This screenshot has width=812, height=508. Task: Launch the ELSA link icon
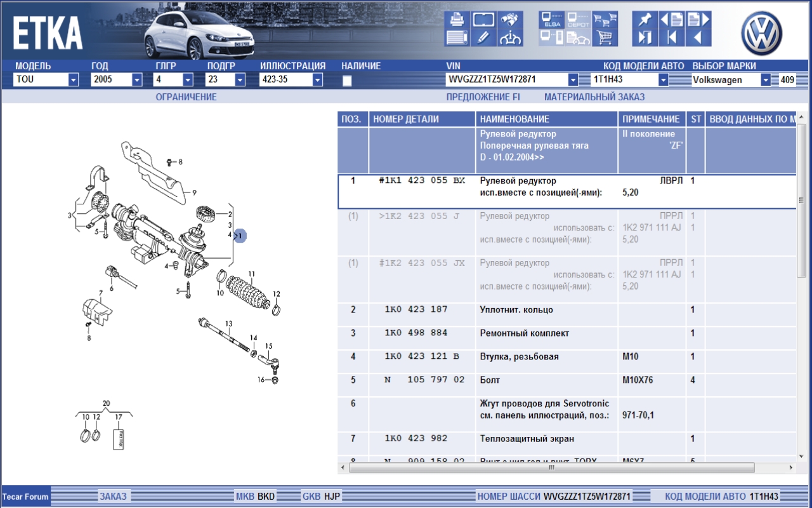point(551,20)
